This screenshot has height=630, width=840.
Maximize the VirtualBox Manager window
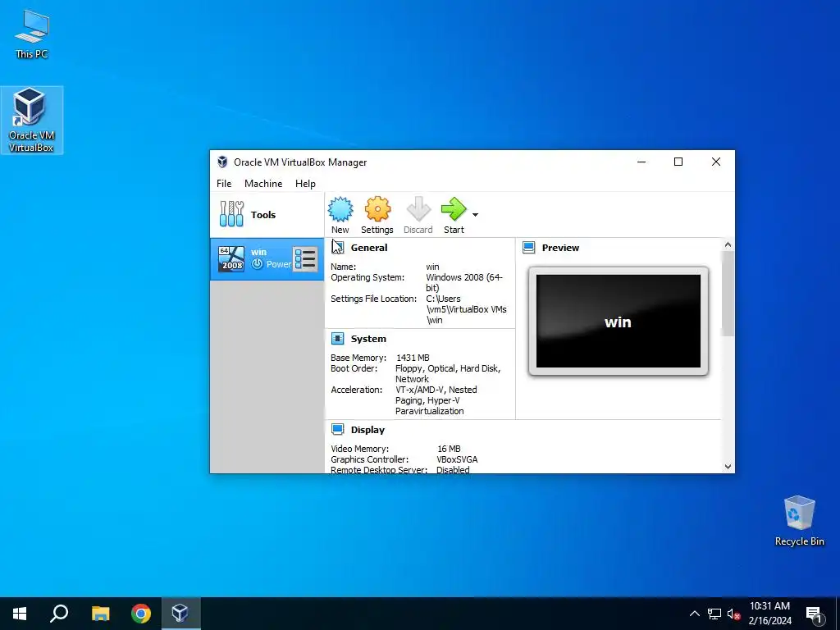point(678,162)
